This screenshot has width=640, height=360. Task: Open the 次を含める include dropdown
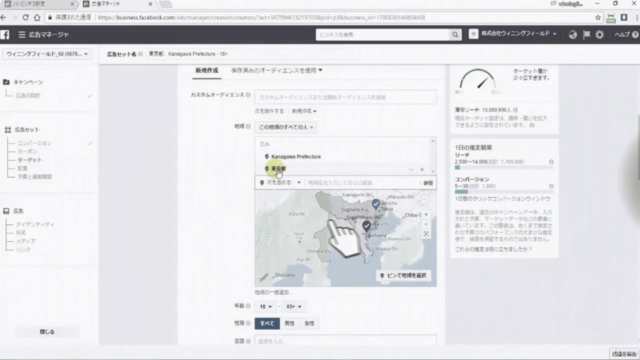[280, 183]
